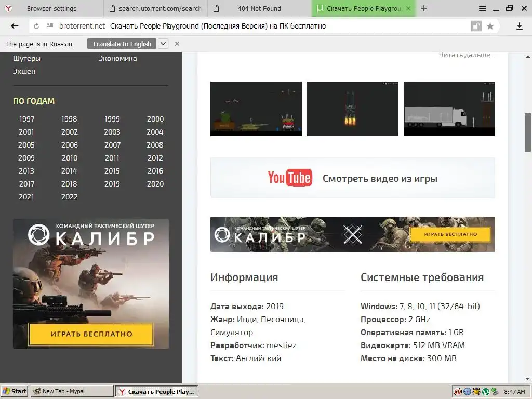The width and height of the screenshot is (532, 399).
Task: Filter games by year 2010
Action: tap(70, 158)
